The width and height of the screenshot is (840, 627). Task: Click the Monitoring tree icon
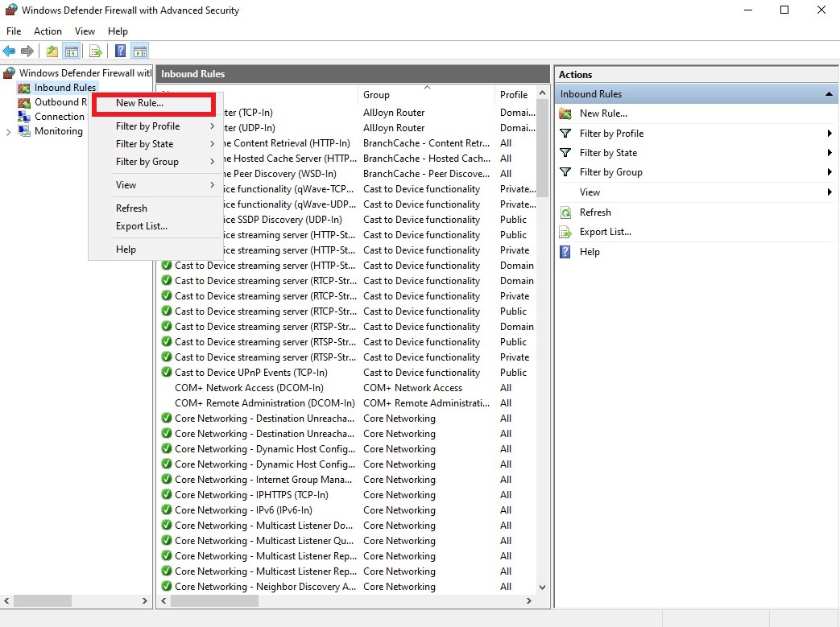click(23, 131)
